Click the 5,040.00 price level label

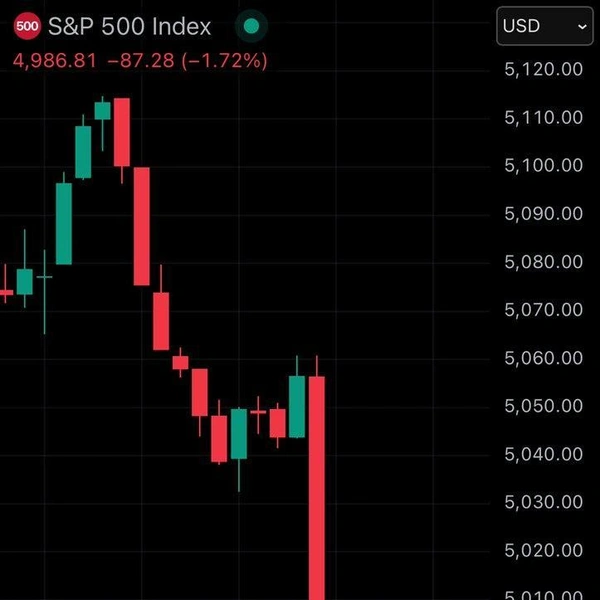click(544, 454)
